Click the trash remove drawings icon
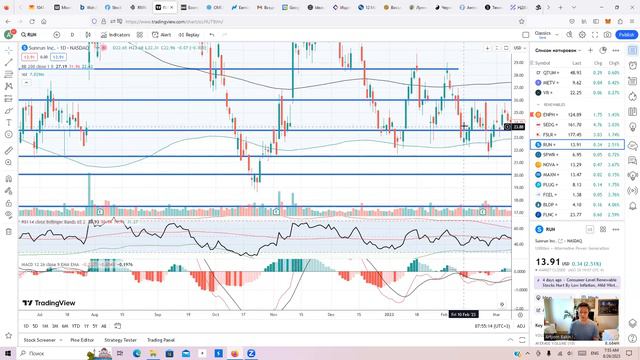Image resolution: width=640 pixels, height=360 pixels. pyautogui.click(x=9, y=232)
